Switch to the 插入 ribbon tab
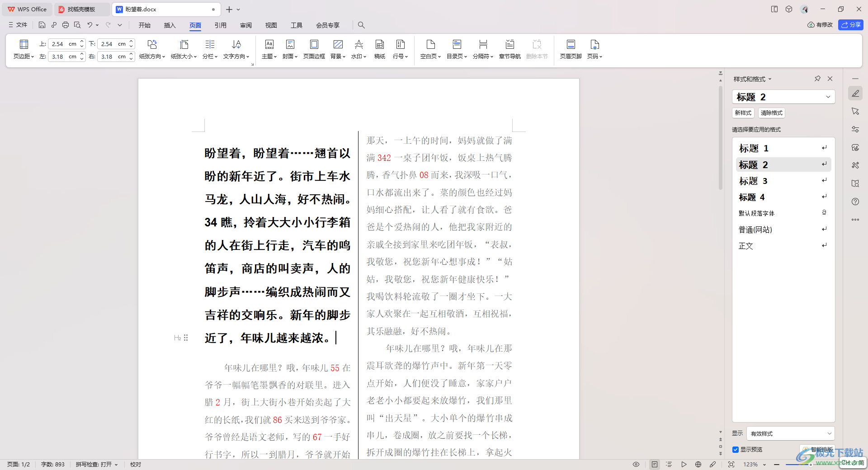The height and width of the screenshot is (470, 868). (x=170, y=25)
